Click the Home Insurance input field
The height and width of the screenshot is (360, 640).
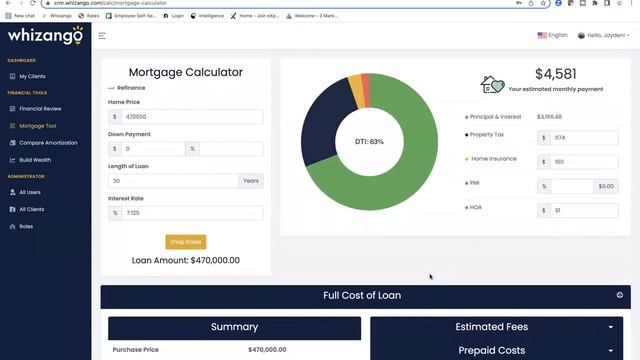[x=584, y=162]
